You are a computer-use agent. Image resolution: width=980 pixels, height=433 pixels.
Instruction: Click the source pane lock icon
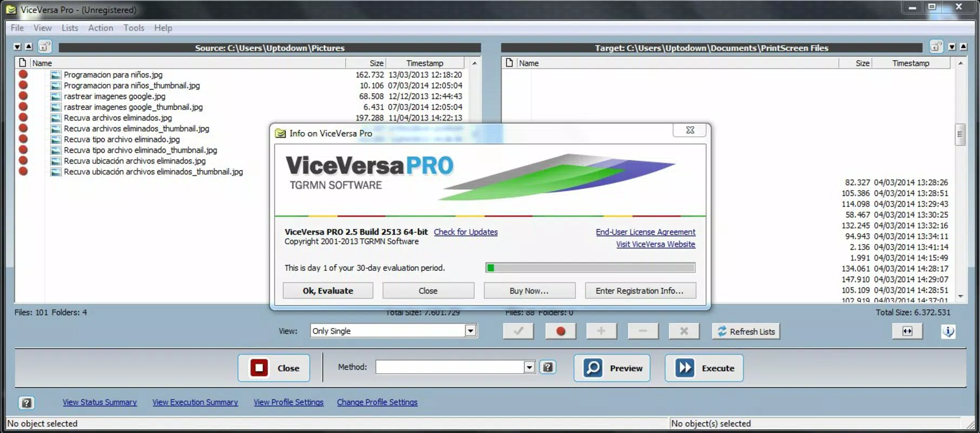point(45,47)
